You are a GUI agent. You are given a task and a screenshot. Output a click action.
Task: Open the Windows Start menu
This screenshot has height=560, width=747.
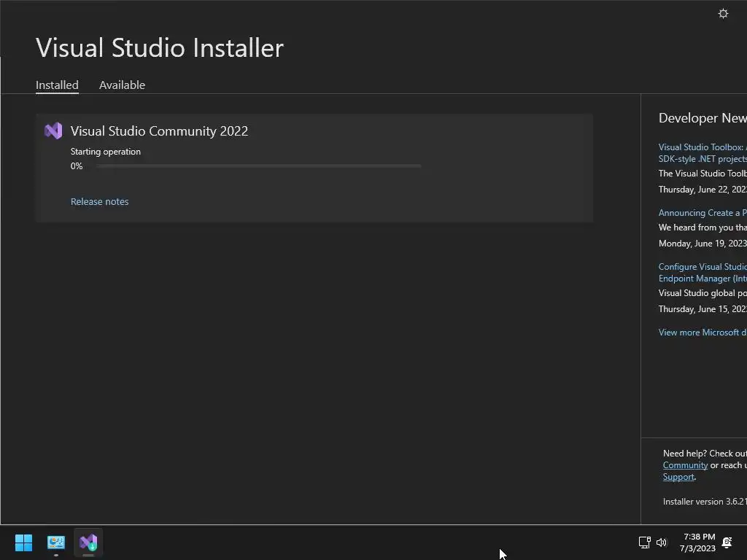(23, 542)
